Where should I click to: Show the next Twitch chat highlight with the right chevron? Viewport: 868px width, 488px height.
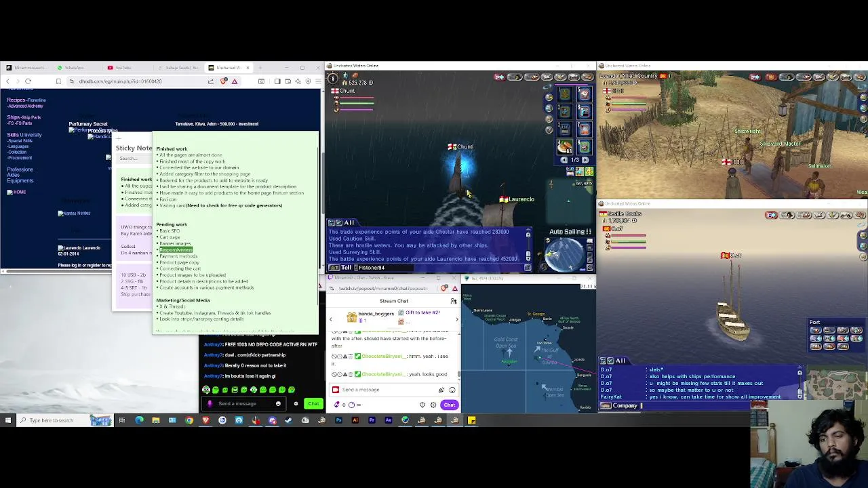456,319
